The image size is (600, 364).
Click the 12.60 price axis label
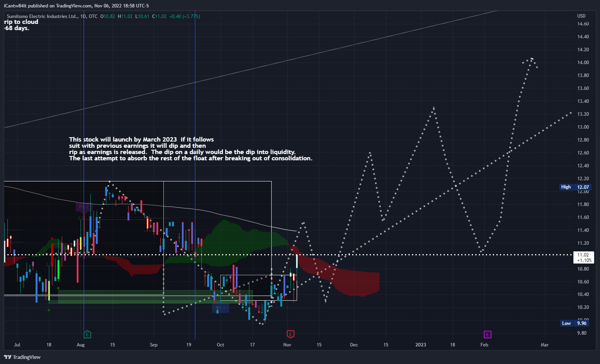[583, 153]
